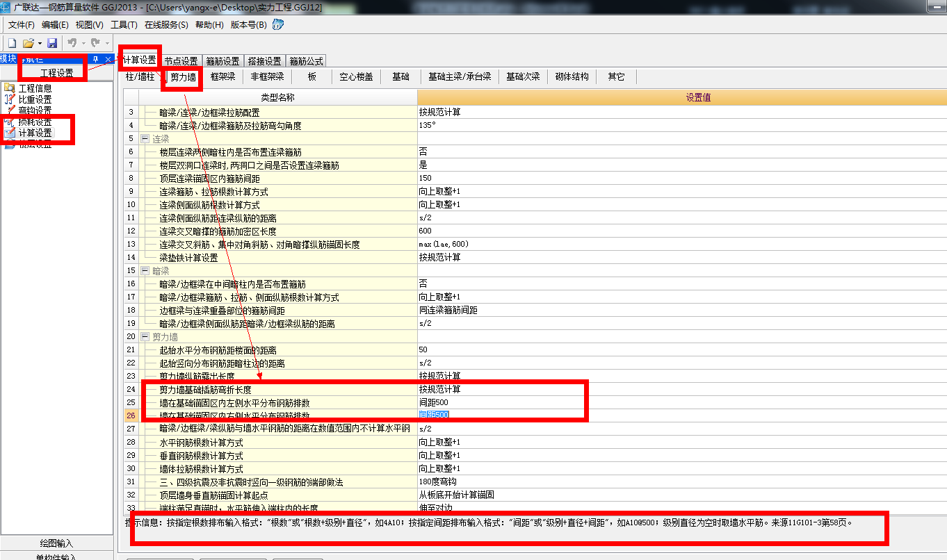Screen dimensions: 947x560
Task: Open 损耗设置 in navigation tree
Action: point(35,122)
